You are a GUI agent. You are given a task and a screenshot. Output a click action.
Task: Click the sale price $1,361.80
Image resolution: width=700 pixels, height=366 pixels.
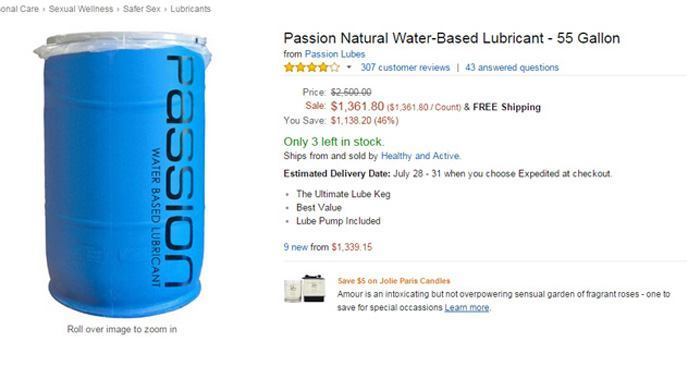(357, 106)
